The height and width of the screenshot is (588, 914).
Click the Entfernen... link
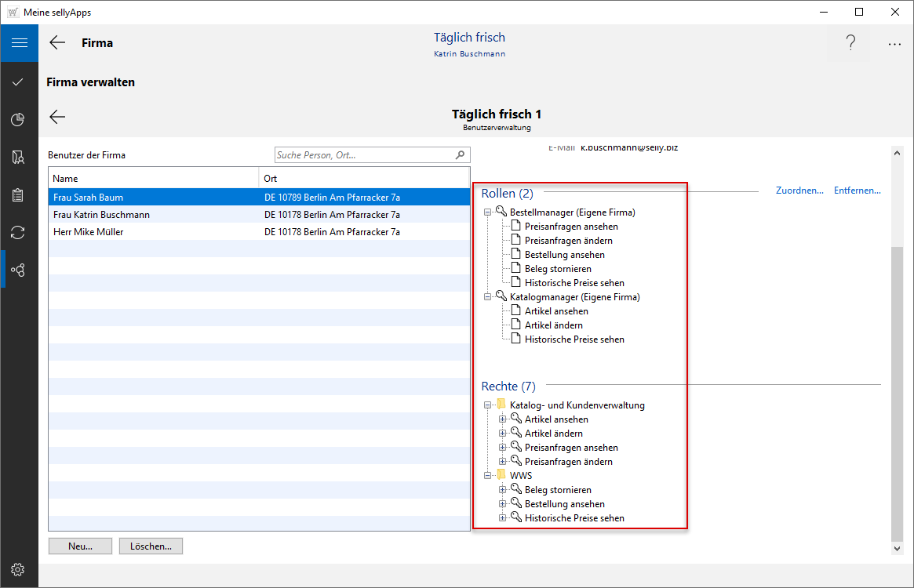point(857,191)
